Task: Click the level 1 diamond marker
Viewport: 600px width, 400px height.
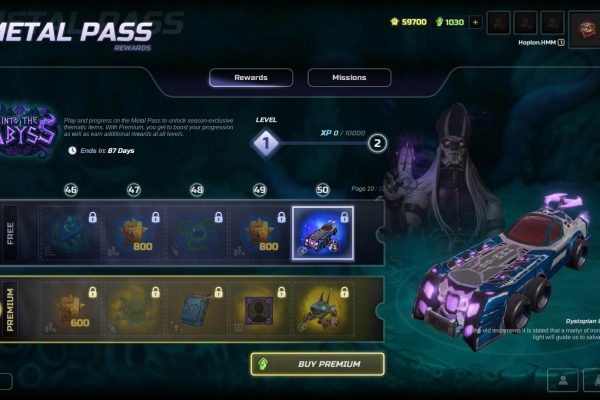Action: pos(266,144)
